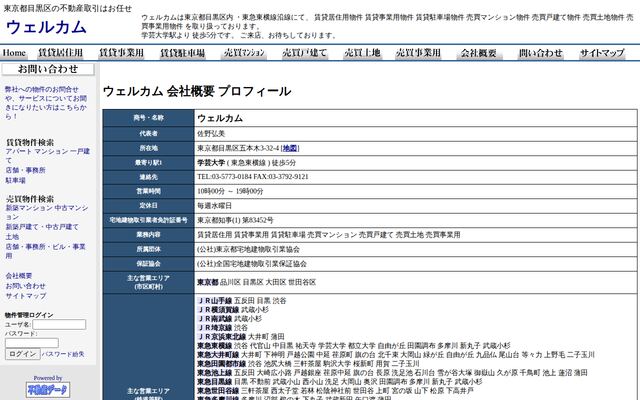Follow the sidebar inquiry description link
The height and width of the screenshot is (400, 640).
[46, 102]
